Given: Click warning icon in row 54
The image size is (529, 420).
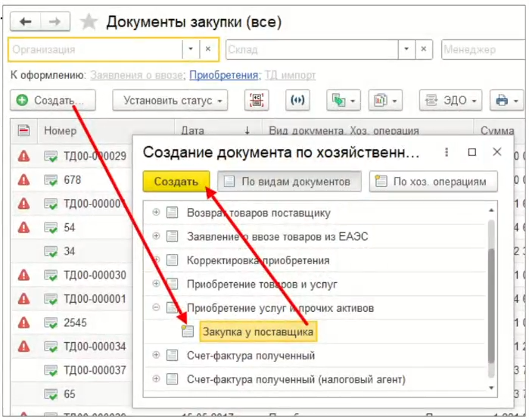Looking at the screenshot, I should pyautogui.click(x=23, y=227).
